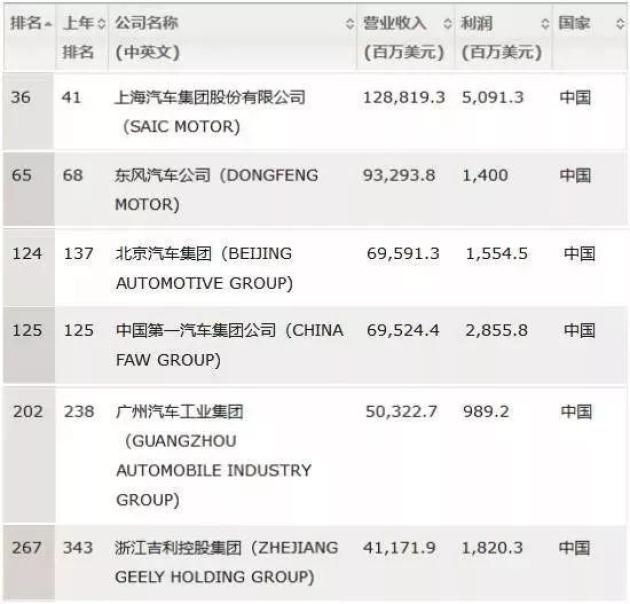This screenshot has width=630, height=604.
Task: Sort by 排名 column arrow
Action: pyautogui.click(x=48, y=25)
